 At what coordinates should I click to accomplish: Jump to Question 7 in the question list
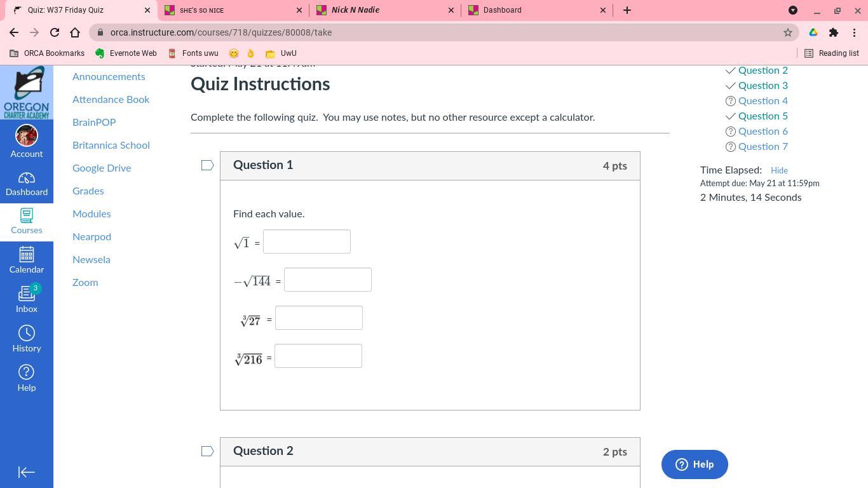[x=763, y=146]
